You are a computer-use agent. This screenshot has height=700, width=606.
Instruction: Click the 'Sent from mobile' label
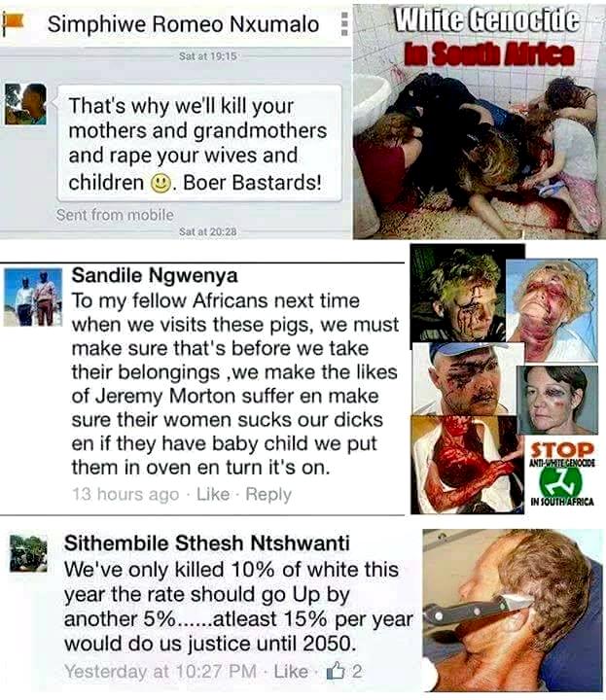115,215
